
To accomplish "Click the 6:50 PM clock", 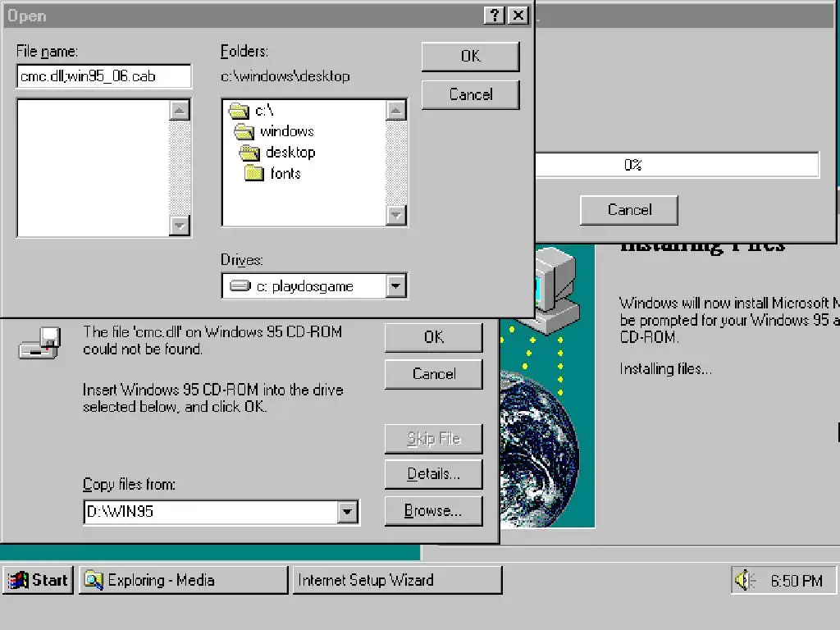I will 796,581.
